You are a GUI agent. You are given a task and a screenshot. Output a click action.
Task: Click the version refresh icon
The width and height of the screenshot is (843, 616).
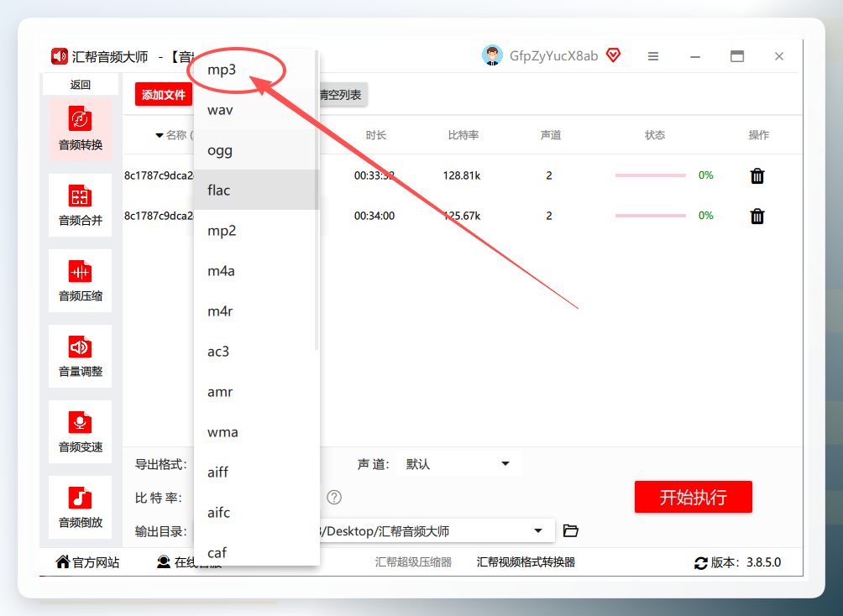pos(700,563)
